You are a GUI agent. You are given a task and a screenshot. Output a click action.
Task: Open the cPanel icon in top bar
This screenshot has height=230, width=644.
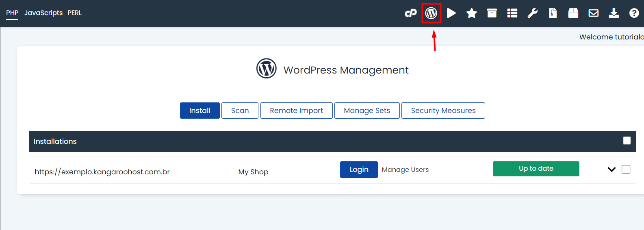click(x=411, y=13)
